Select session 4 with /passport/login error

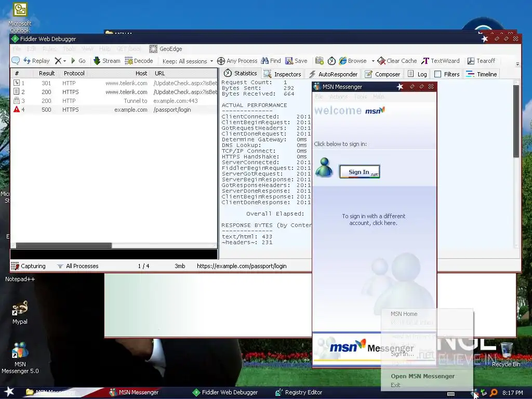tap(114, 110)
